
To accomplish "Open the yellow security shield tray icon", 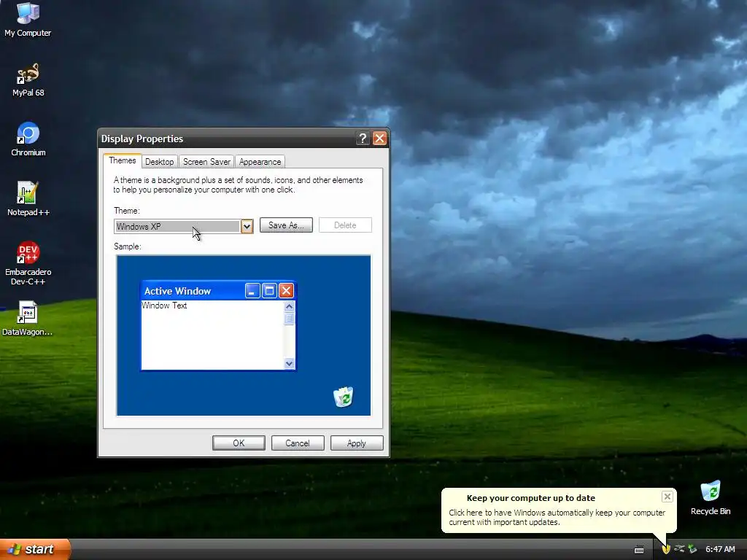I will [666, 549].
